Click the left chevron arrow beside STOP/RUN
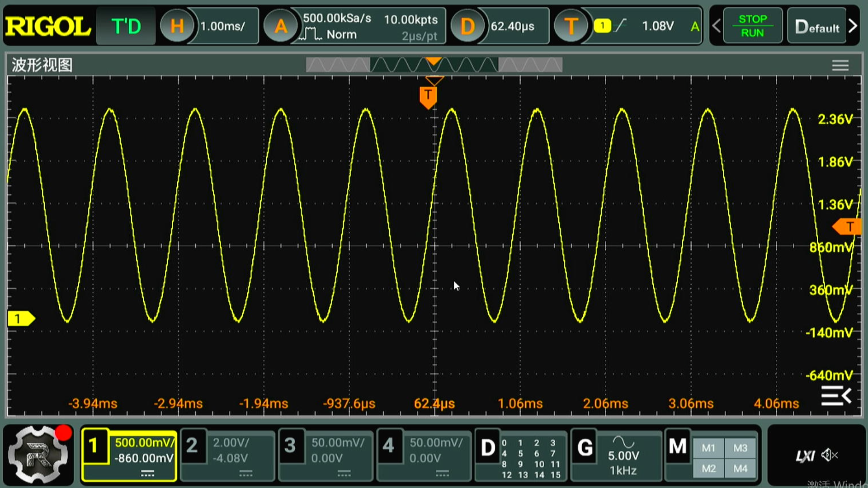The height and width of the screenshot is (488, 868). tap(716, 26)
